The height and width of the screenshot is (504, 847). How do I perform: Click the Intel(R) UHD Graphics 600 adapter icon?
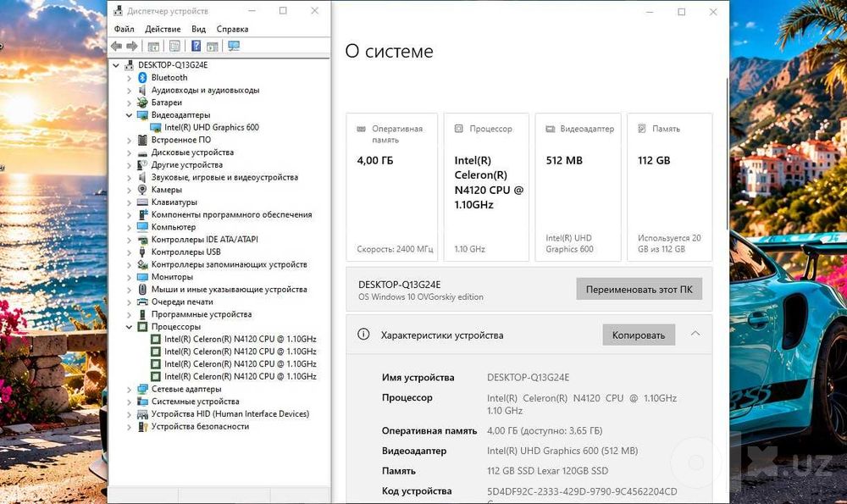point(156,128)
